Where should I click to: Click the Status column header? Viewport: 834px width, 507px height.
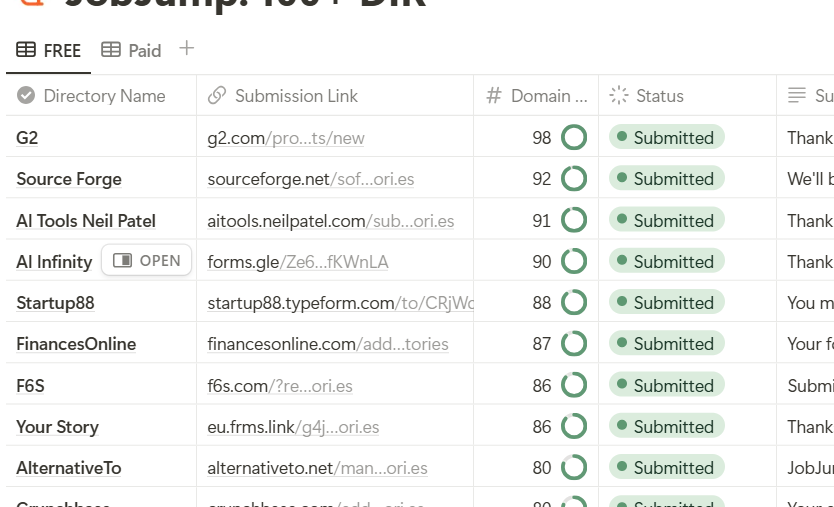tap(659, 96)
